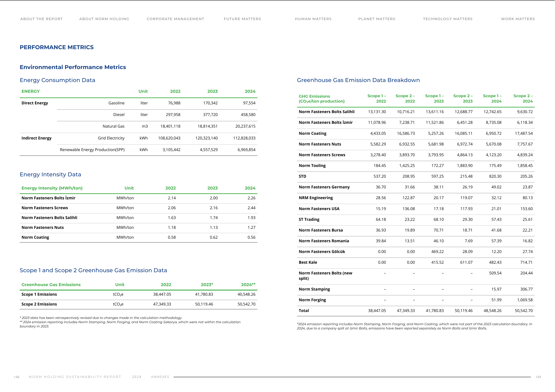
Task: Click Greenhouse Gas Emission Data Breakdown title
Action: pyautogui.click(x=358, y=80)
